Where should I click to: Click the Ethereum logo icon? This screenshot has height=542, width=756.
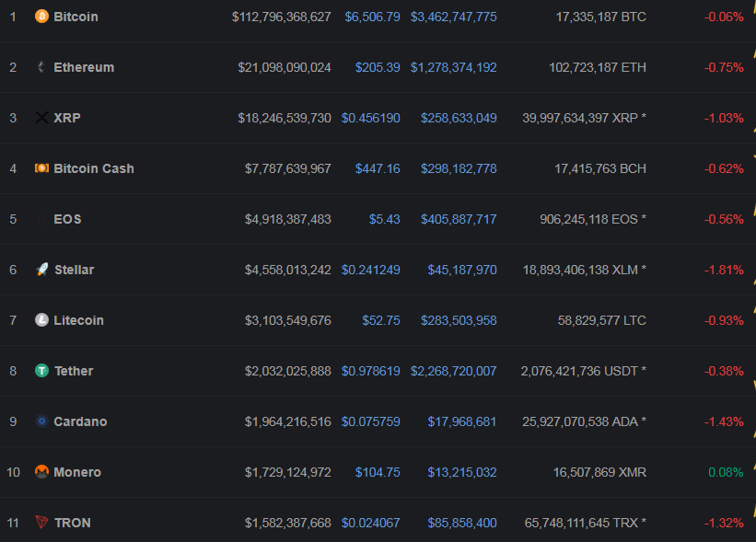point(41,67)
